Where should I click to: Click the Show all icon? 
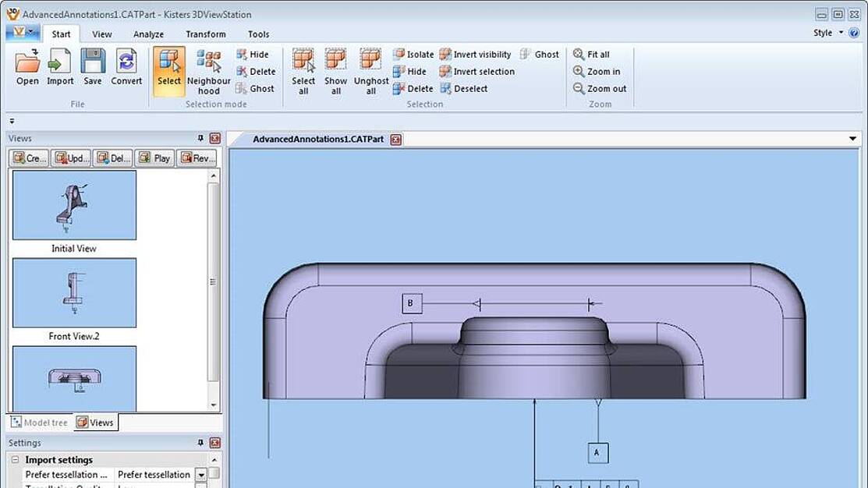335,72
